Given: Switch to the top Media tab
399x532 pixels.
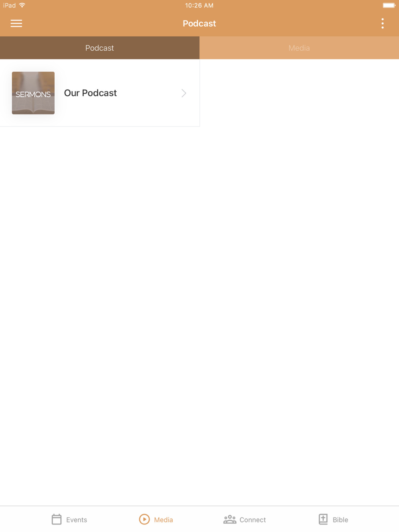Looking at the screenshot, I should 299,48.
